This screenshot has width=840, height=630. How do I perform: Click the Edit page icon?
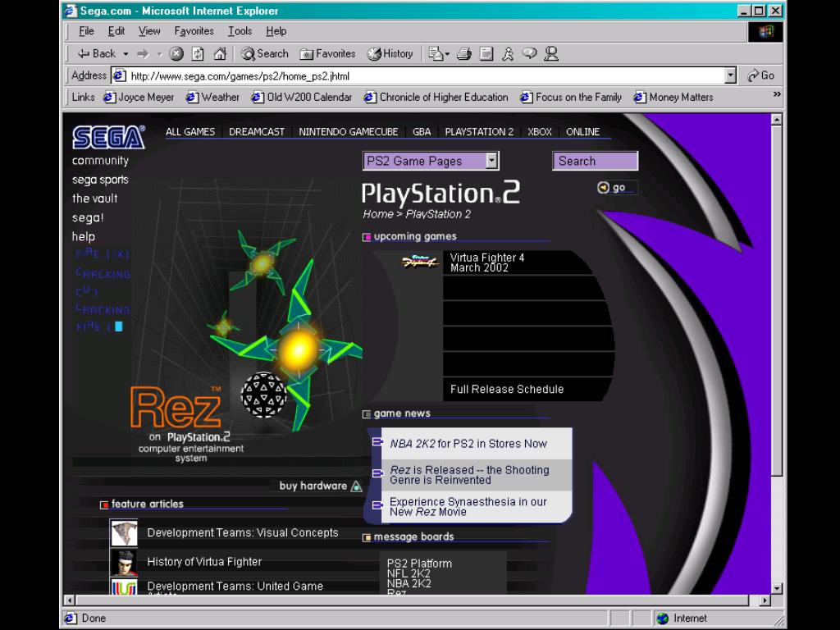click(x=486, y=53)
